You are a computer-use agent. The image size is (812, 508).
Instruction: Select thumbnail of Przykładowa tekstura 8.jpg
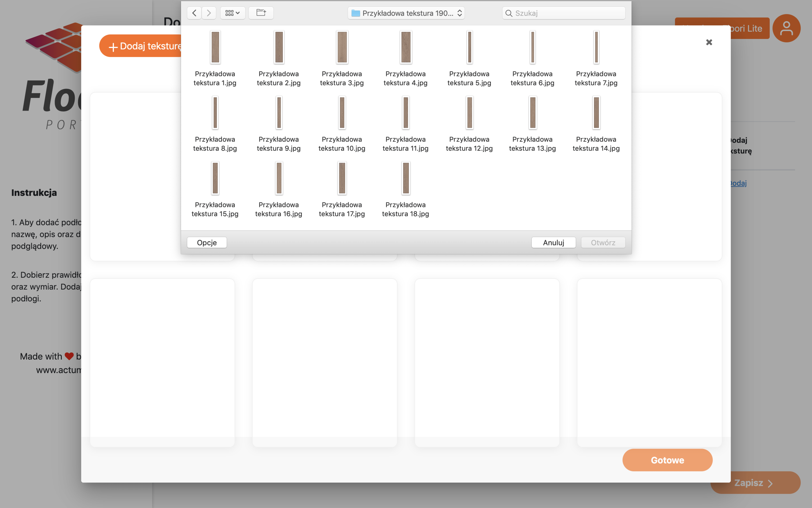pos(215,113)
